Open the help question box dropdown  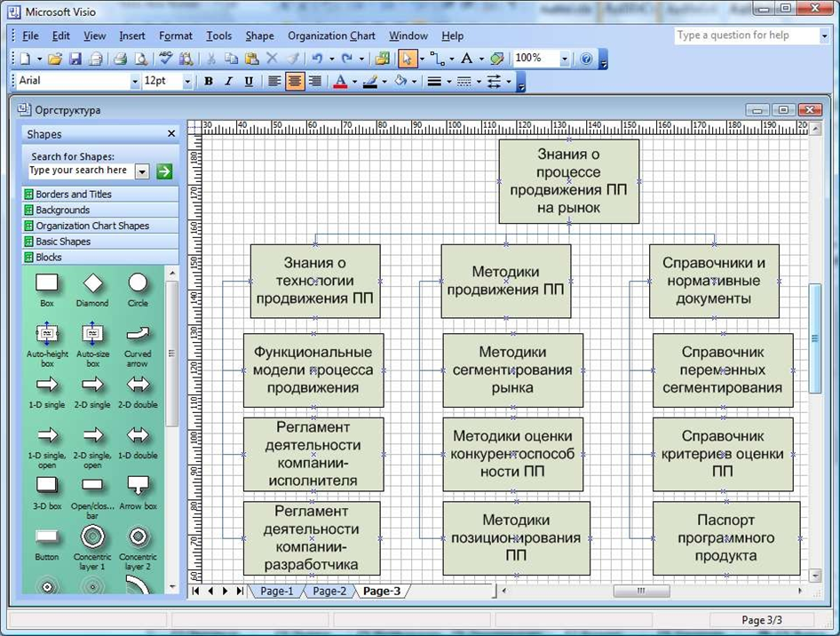coord(824,36)
